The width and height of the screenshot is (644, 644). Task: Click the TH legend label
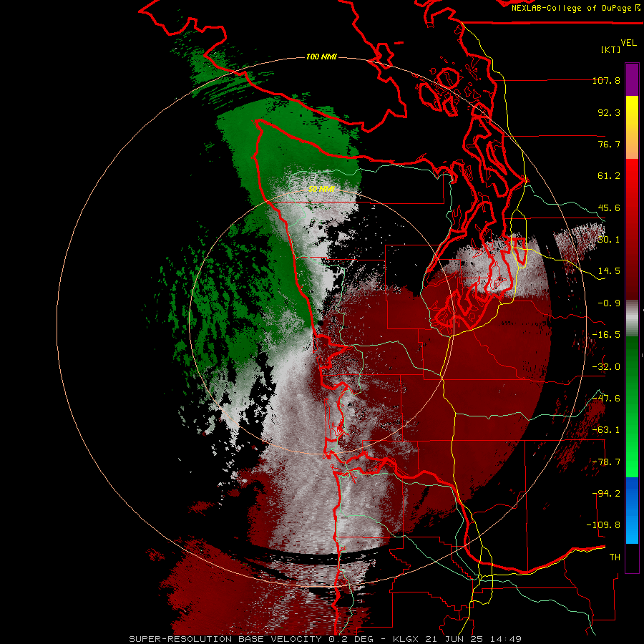(615, 557)
